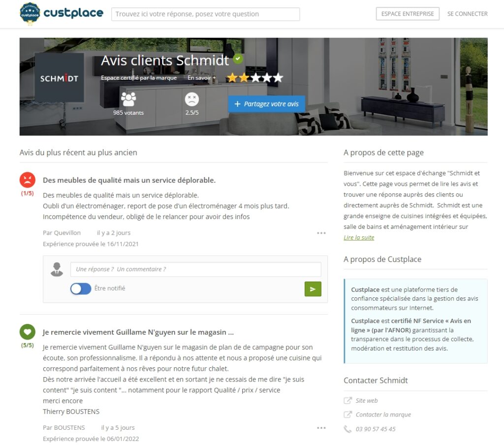Click the Site web external link icon
The image size is (504, 447).
point(347,400)
